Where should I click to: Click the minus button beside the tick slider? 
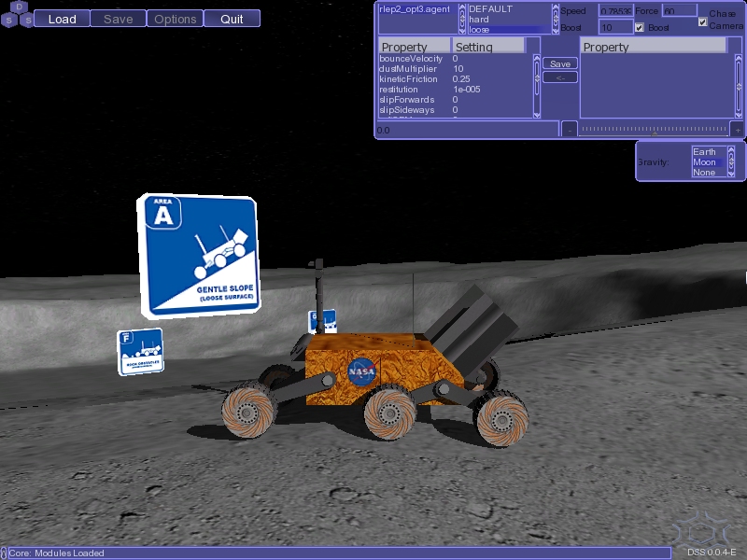pos(570,130)
